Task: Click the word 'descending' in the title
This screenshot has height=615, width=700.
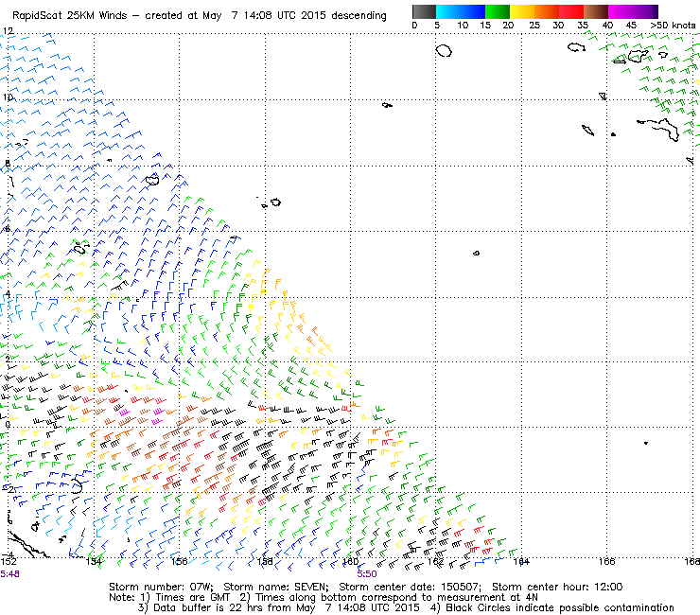Action: click(359, 16)
